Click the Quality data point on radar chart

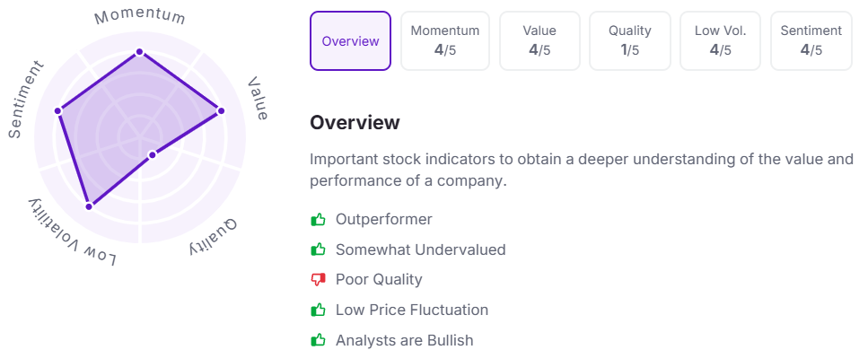click(x=153, y=155)
